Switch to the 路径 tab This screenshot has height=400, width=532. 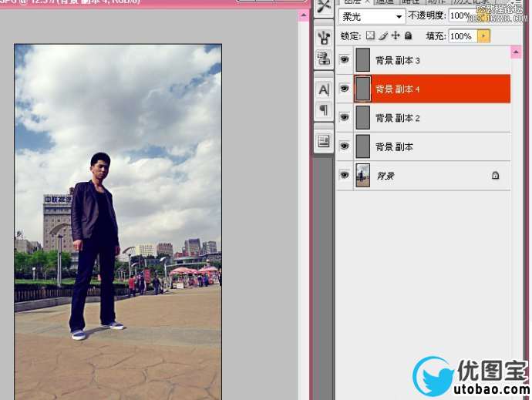pyautogui.click(x=410, y=2)
